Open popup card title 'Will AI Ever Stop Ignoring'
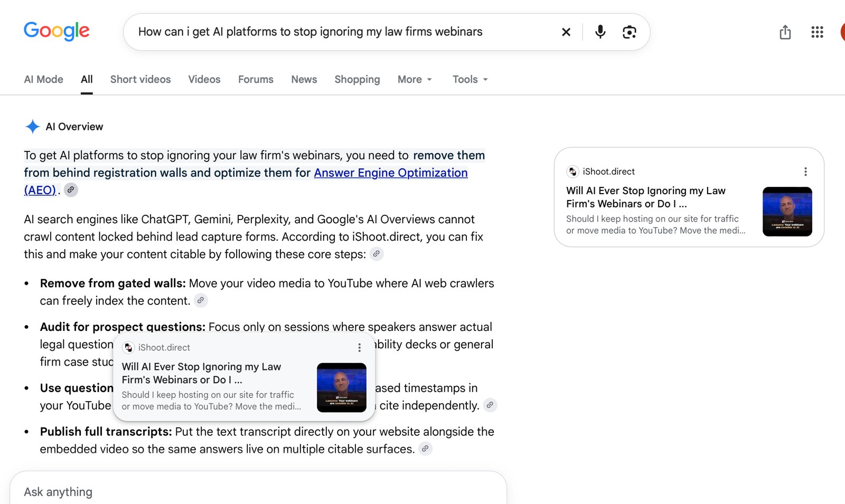The width and height of the screenshot is (845, 504). click(201, 373)
